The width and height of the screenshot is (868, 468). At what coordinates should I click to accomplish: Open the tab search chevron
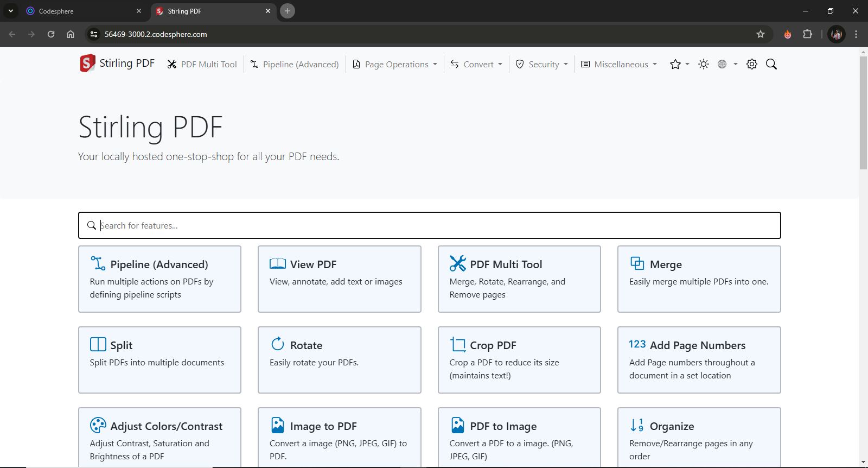(x=10, y=11)
